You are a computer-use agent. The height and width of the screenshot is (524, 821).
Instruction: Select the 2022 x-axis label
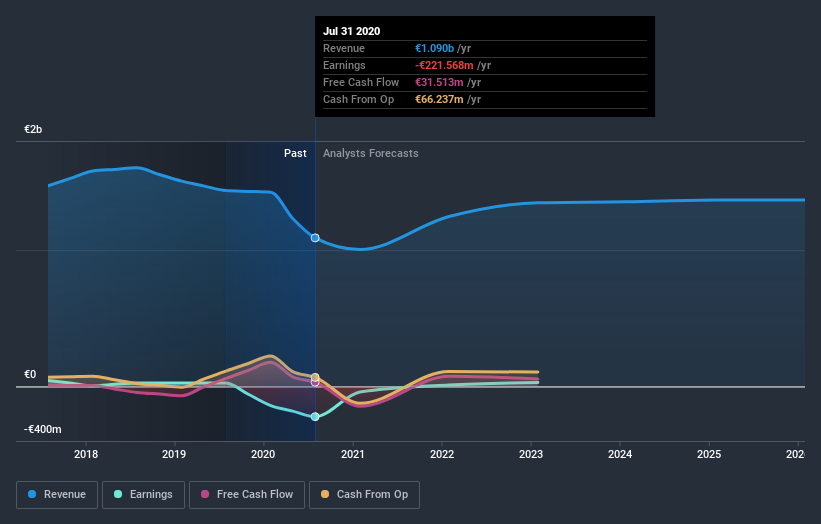pyautogui.click(x=442, y=454)
